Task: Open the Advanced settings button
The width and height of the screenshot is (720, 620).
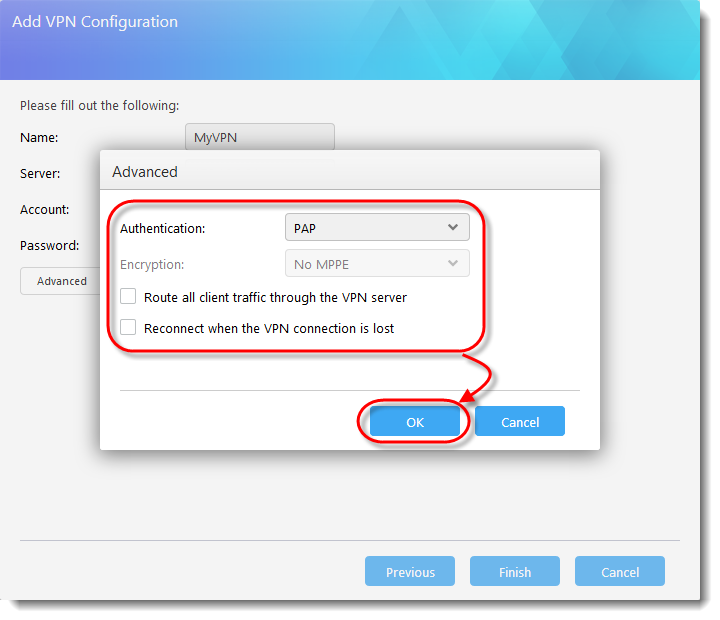Action: click(61, 281)
